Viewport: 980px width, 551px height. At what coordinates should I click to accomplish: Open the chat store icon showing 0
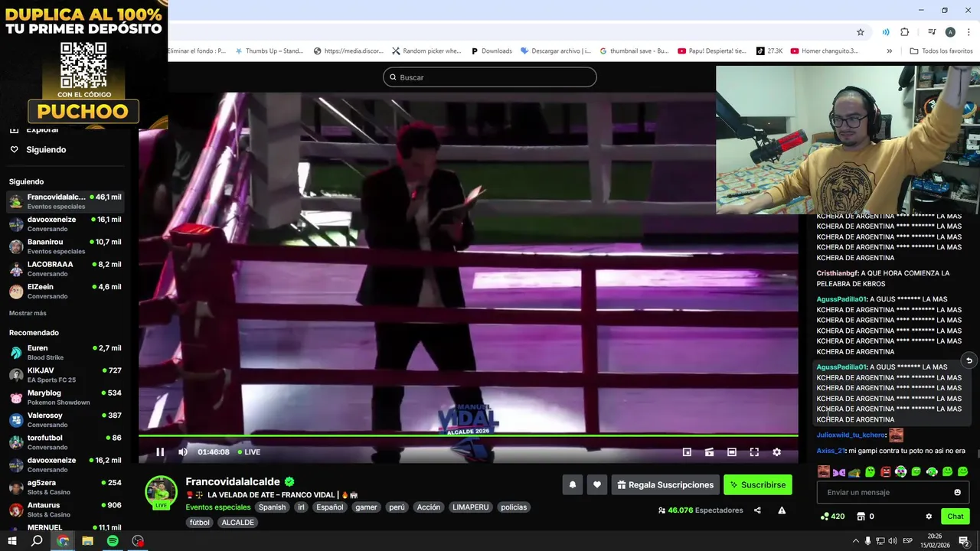865,517
